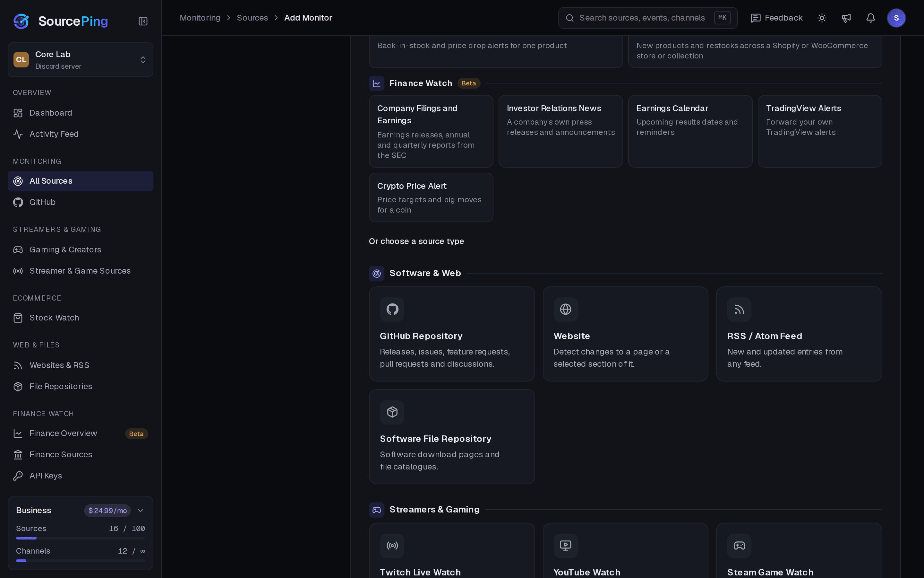Image resolution: width=924 pixels, height=578 pixels.
Task: Click the Software & Web section icon
Action: pos(376,273)
